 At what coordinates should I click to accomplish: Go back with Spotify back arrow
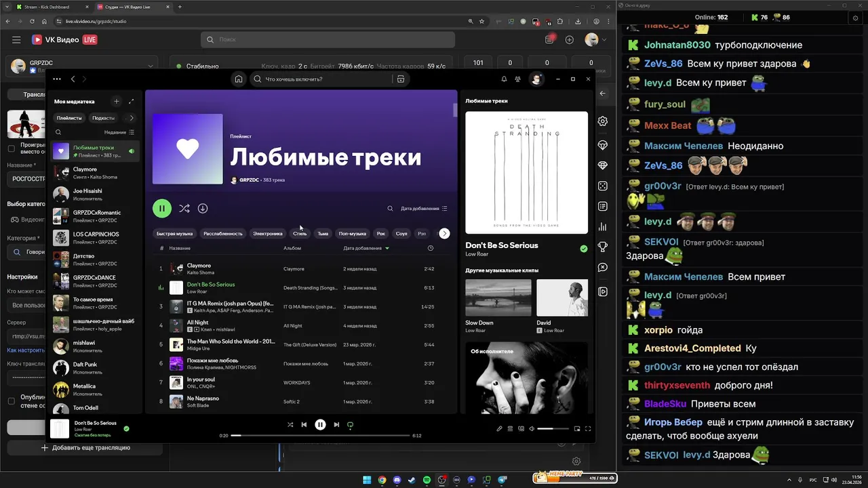coord(73,79)
